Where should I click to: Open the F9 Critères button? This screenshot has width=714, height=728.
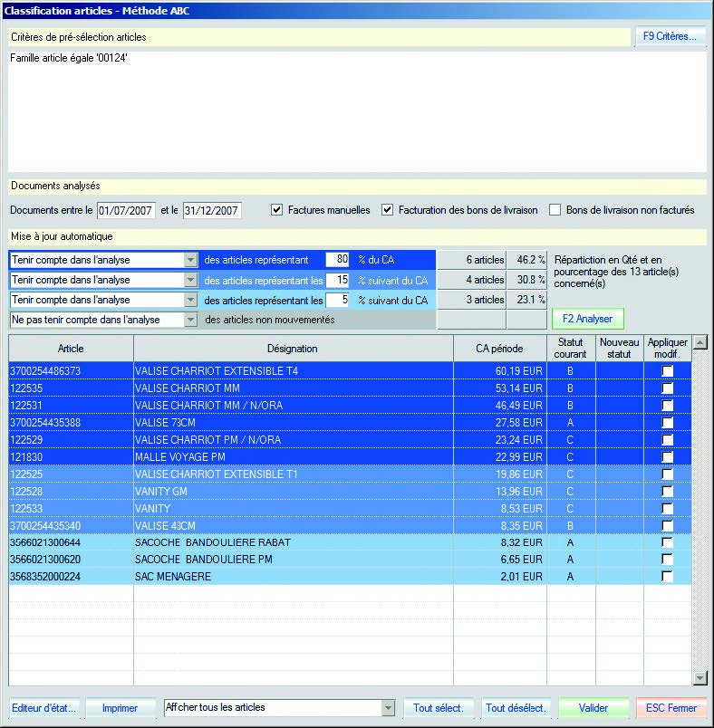click(670, 37)
